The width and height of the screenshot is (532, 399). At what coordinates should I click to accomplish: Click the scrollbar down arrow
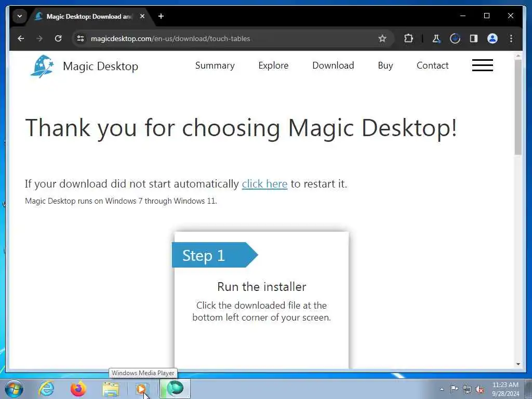point(518,364)
